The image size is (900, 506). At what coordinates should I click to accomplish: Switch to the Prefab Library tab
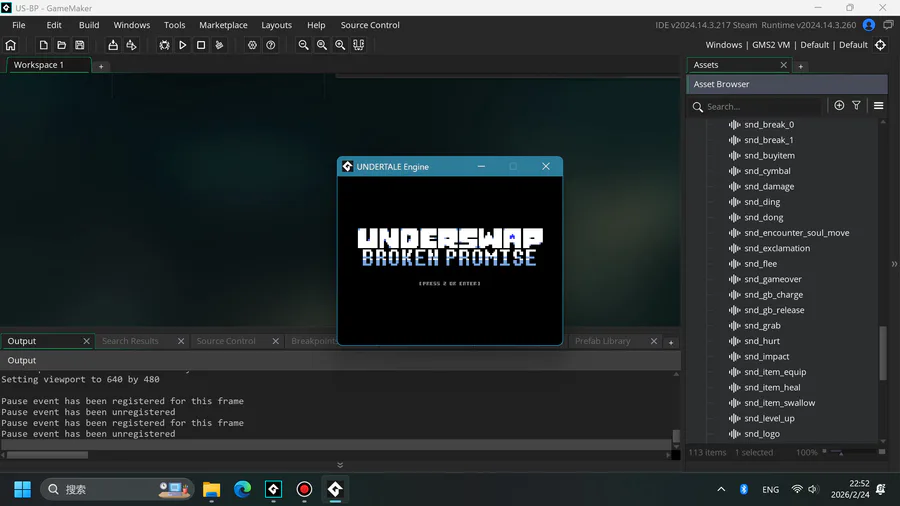pos(603,341)
